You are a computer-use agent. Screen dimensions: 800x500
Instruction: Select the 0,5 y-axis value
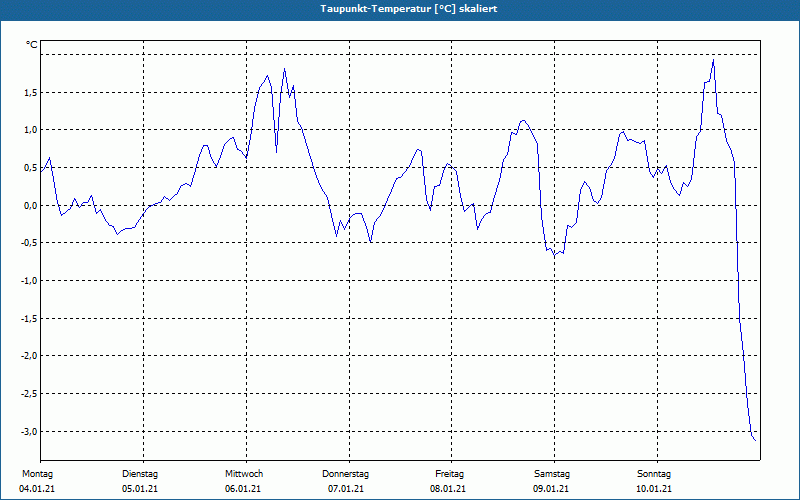pos(30,168)
